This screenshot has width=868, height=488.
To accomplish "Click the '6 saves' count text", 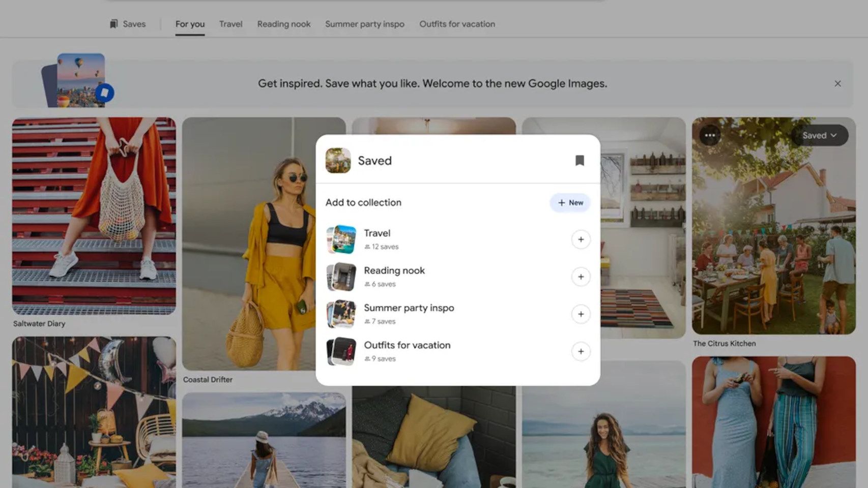I will pos(383,284).
